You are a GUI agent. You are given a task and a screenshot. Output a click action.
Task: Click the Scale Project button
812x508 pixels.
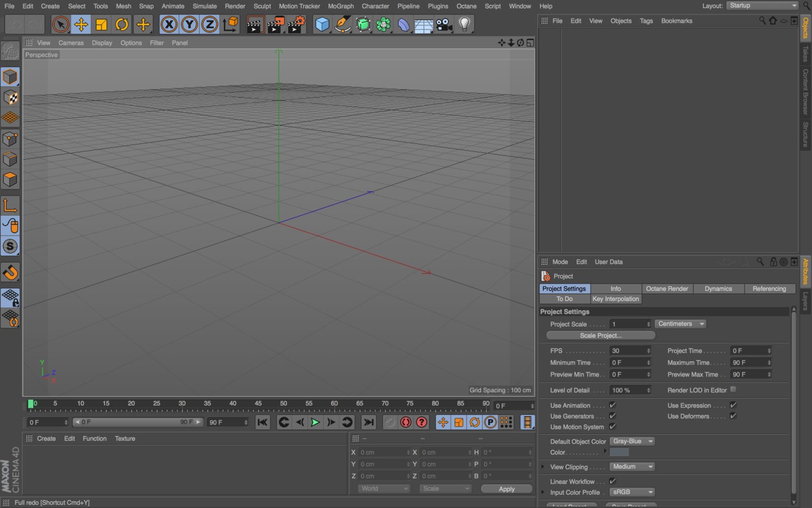coord(600,335)
